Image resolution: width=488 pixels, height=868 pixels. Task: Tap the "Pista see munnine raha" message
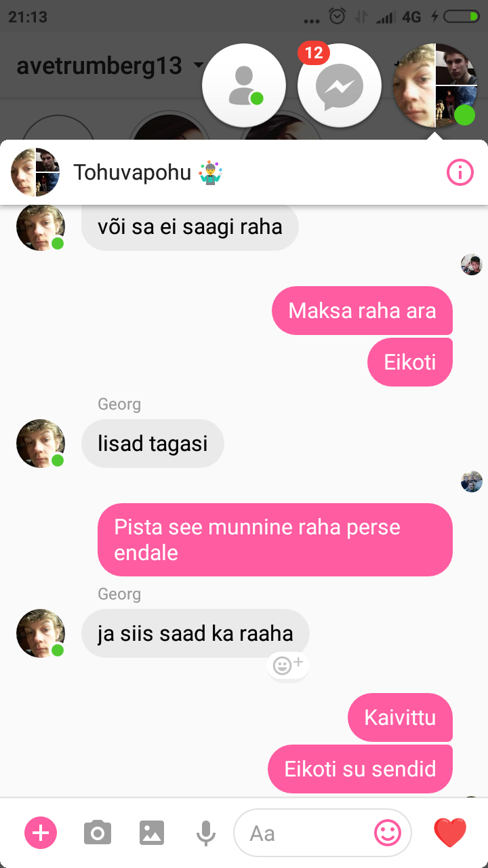275,540
